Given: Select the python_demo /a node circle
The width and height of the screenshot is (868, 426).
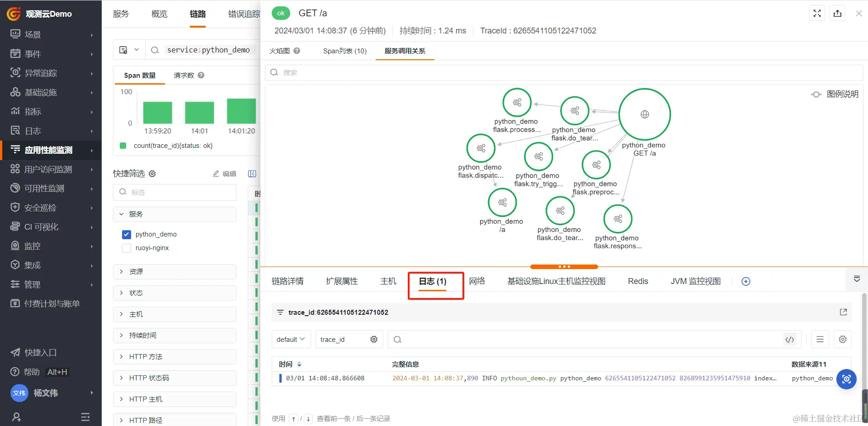Looking at the screenshot, I should (x=502, y=202).
